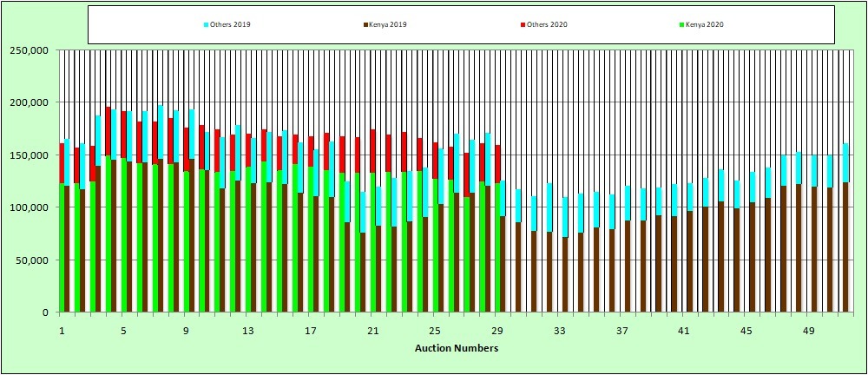This screenshot has width=868, height=375.
Task: Click the brown Kenya 2019 legend swatch
Action: click(364, 24)
